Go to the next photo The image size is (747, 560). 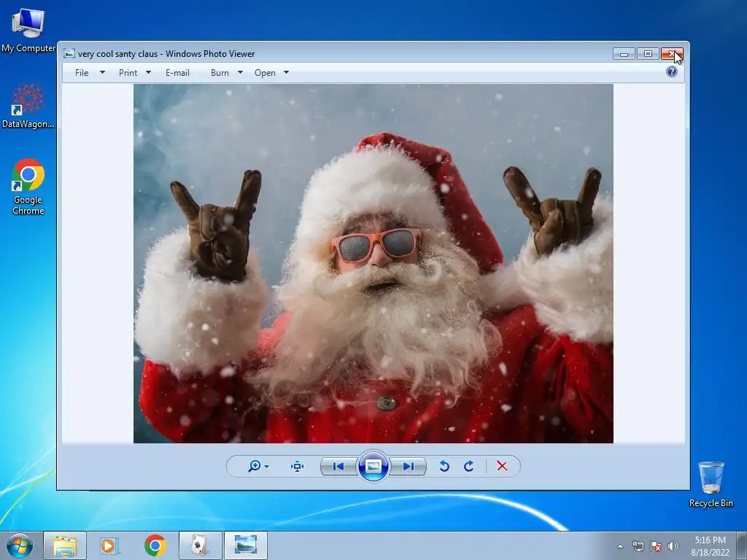click(x=409, y=466)
